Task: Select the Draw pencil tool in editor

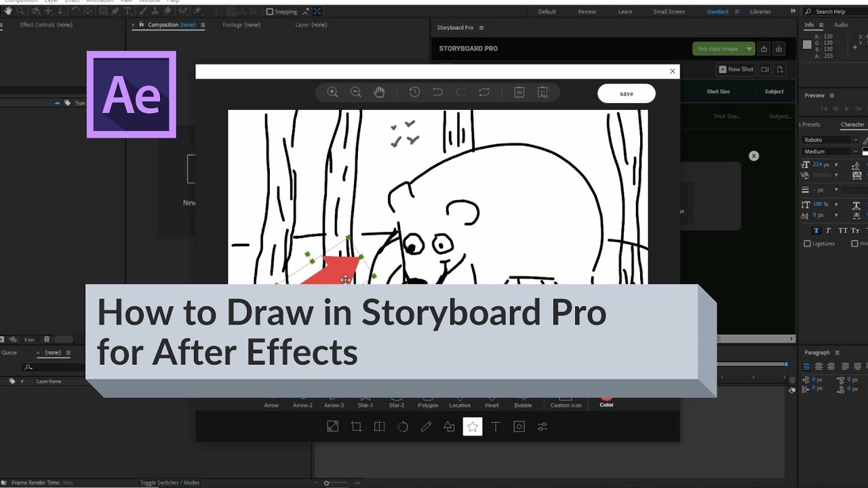Action: 426,426
